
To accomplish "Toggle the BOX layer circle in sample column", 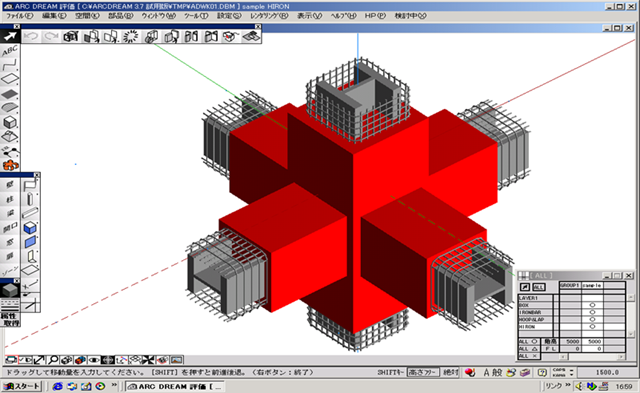I will click(x=592, y=305).
